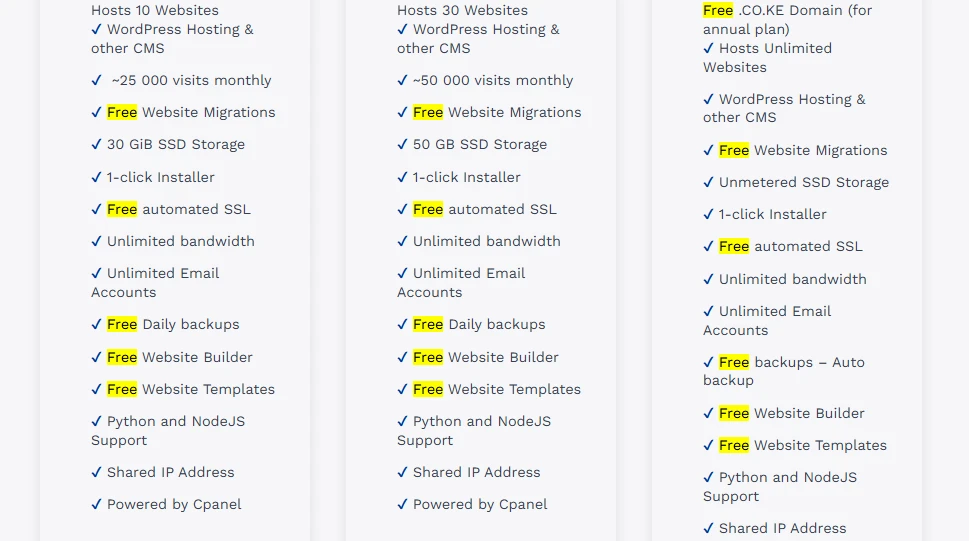Click 'Free automated SSL' in the 10 Websites plan
The image size is (969, 541).
tap(179, 210)
